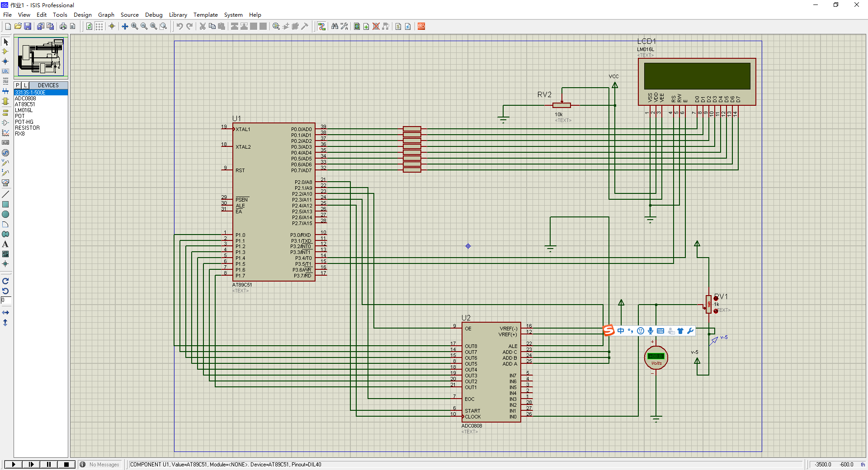This screenshot has height=470, width=868.
Task: Open the Debug menu
Action: 154,14
